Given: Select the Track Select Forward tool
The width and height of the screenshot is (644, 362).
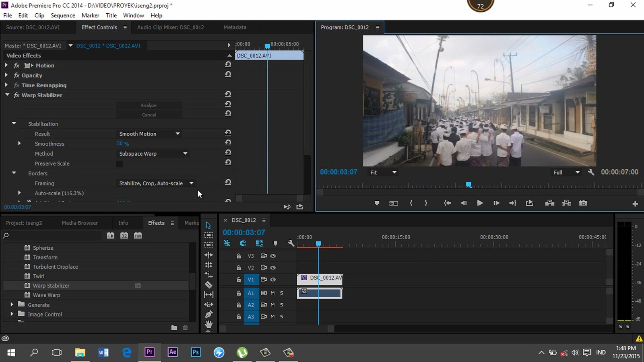Looking at the screenshot, I should (x=208, y=235).
